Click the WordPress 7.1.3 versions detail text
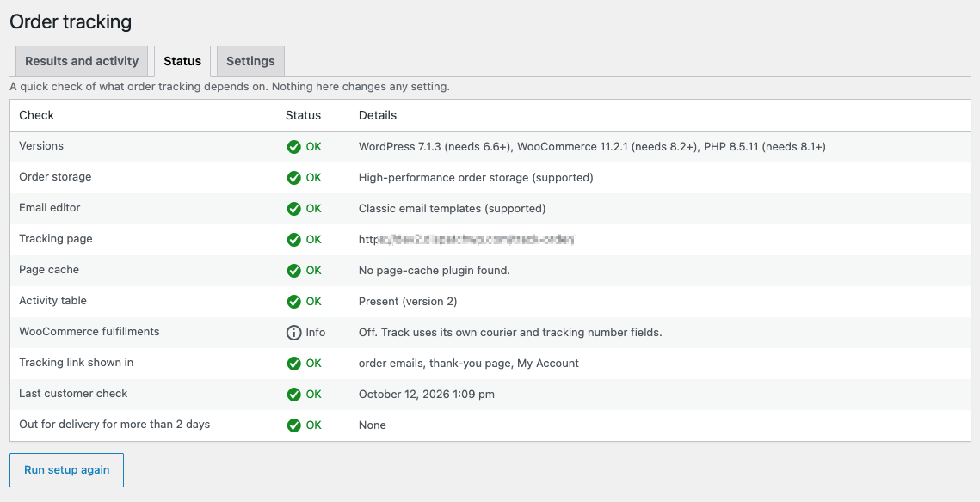 tap(592, 147)
